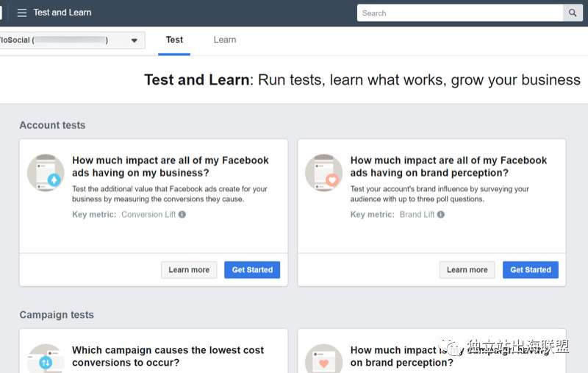Click the Brand Lift heart illustration icon
The height and width of the screenshot is (373, 588).
tap(324, 173)
